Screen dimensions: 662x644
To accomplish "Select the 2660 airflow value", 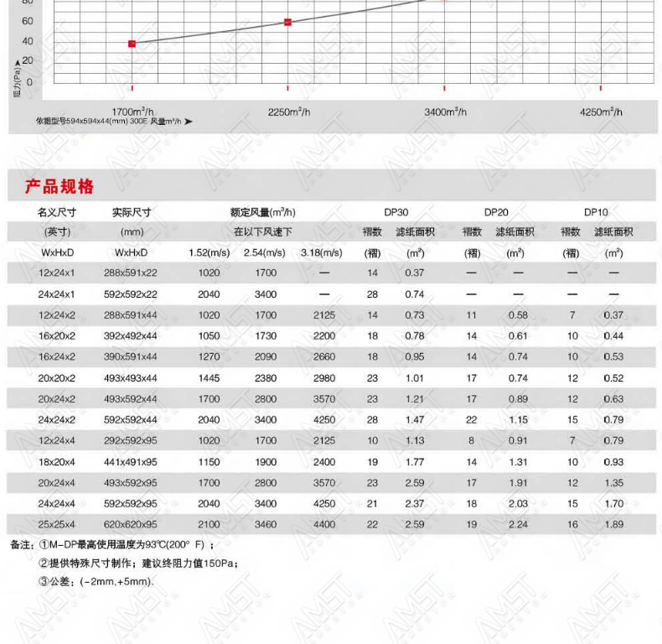I will (x=324, y=356).
